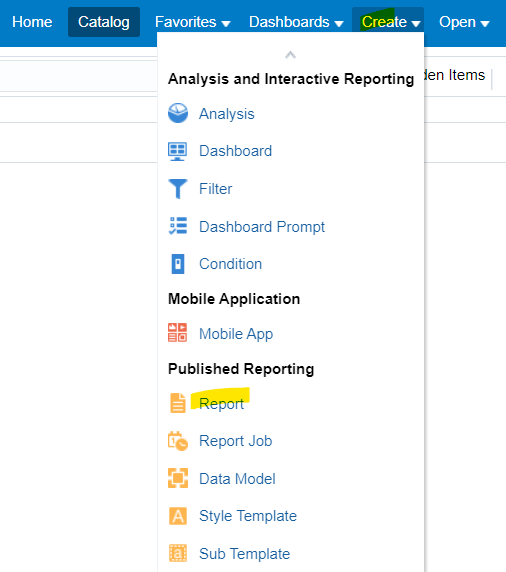Viewport: 506px width, 572px height.
Task: Select the Dashboard Prompt menu entry
Action: click(262, 227)
